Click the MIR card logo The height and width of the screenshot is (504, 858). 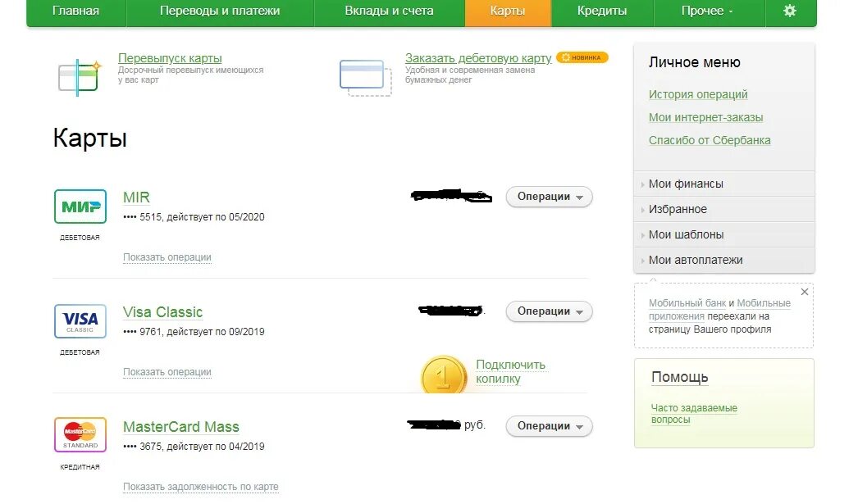tap(80, 206)
